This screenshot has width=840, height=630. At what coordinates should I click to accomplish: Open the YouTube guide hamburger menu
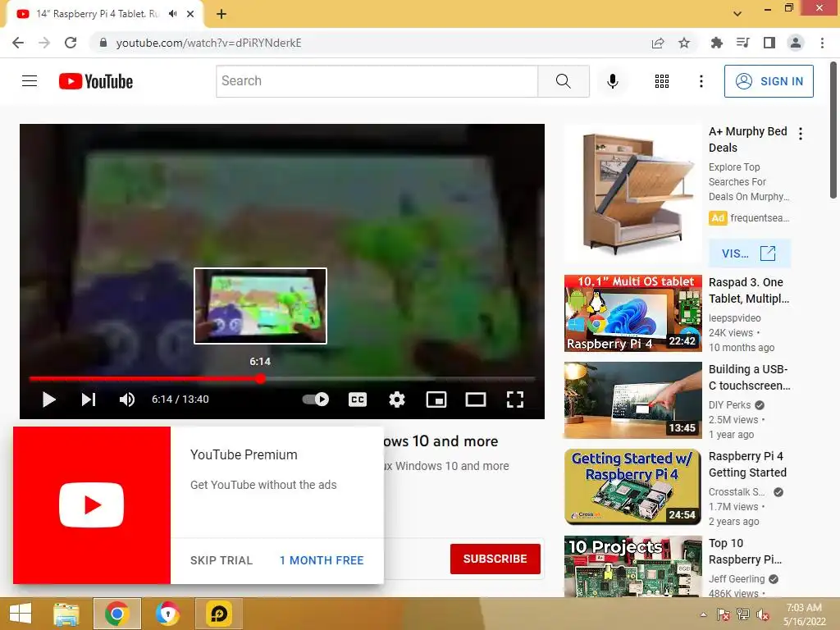(30, 81)
